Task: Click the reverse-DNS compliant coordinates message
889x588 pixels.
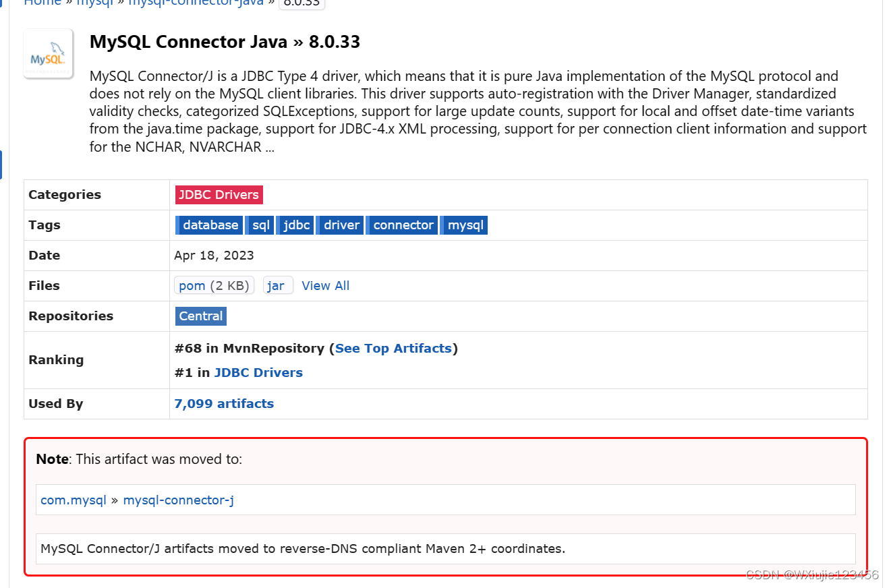Action: 303,549
